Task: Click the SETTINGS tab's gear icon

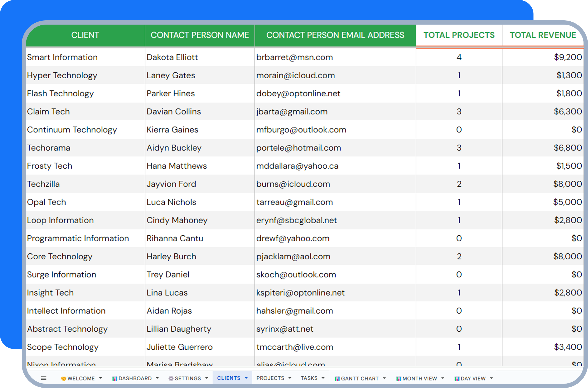Action: click(x=171, y=379)
